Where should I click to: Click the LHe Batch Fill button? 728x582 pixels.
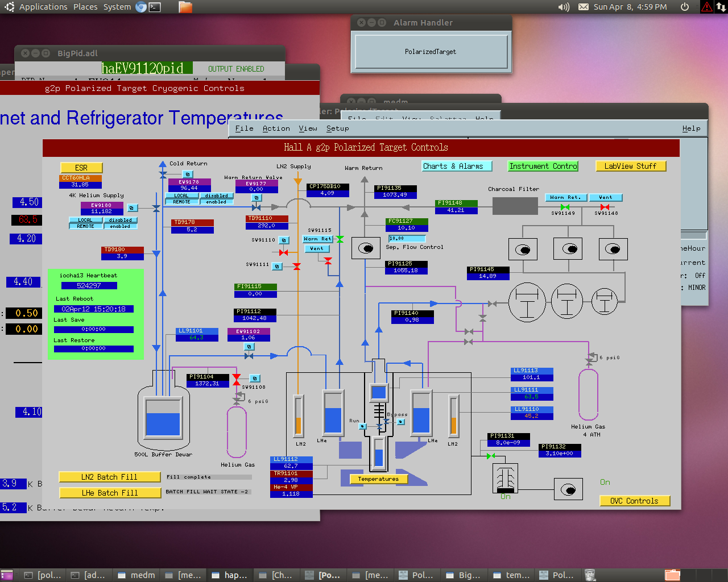(x=110, y=493)
